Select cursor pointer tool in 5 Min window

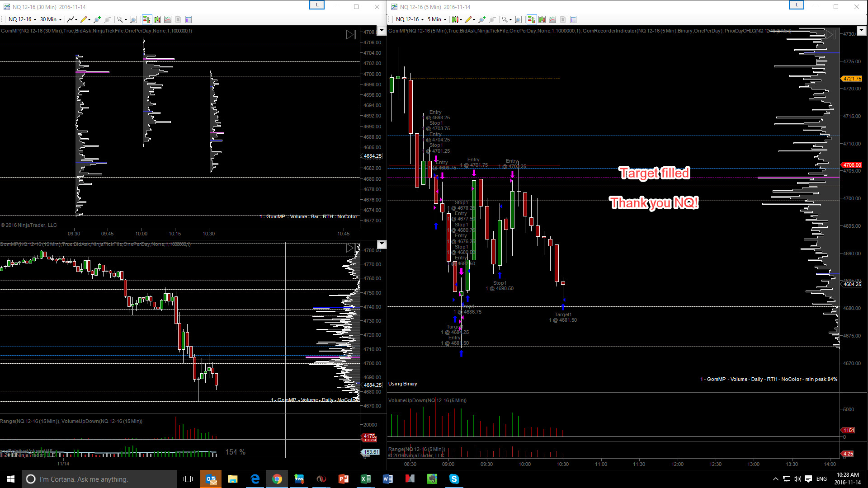tap(505, 19)
